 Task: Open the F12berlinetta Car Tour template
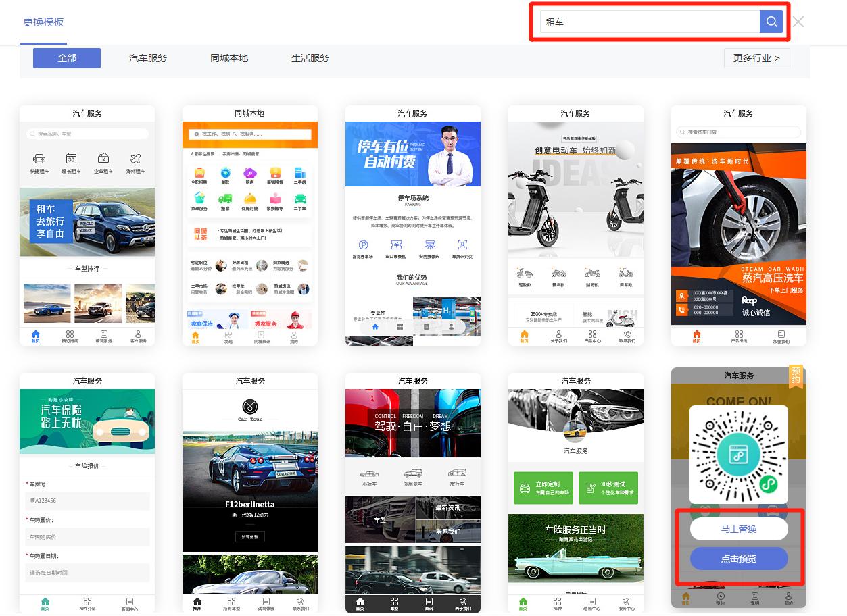point(250,492)
